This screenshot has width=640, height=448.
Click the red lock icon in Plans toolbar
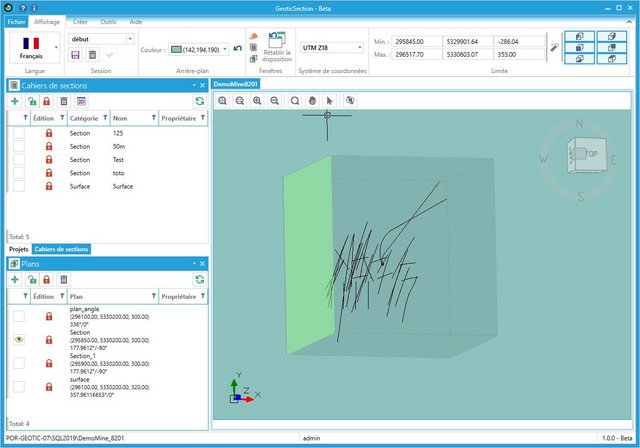[x=47, y=279]
